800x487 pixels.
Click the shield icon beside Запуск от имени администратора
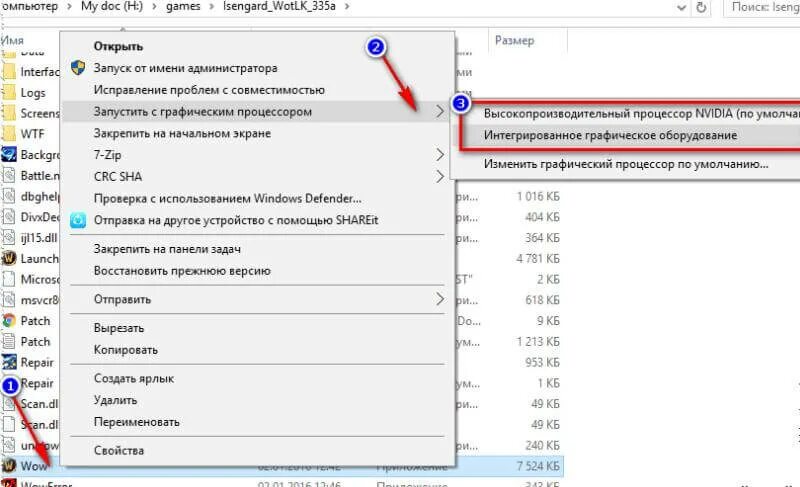[78, 67]
